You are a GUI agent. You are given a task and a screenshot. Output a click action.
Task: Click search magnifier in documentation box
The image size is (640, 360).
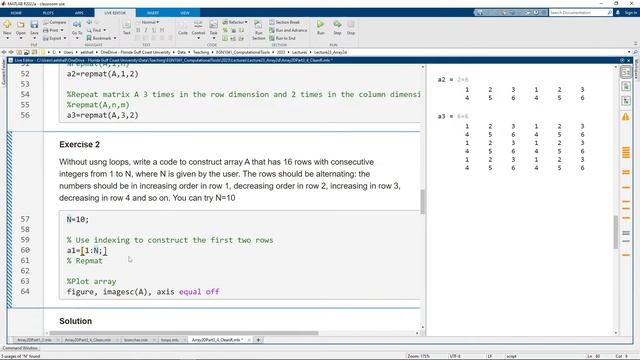610,13
